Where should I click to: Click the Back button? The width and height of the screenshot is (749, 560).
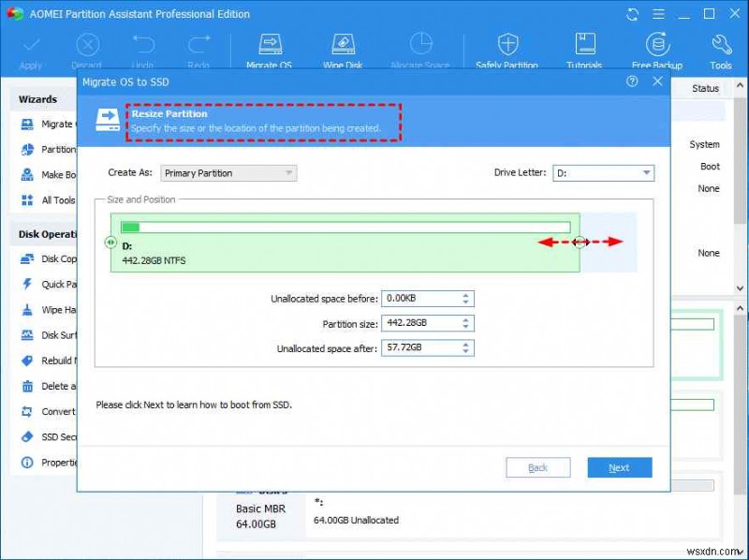click(x=538, y=466)
